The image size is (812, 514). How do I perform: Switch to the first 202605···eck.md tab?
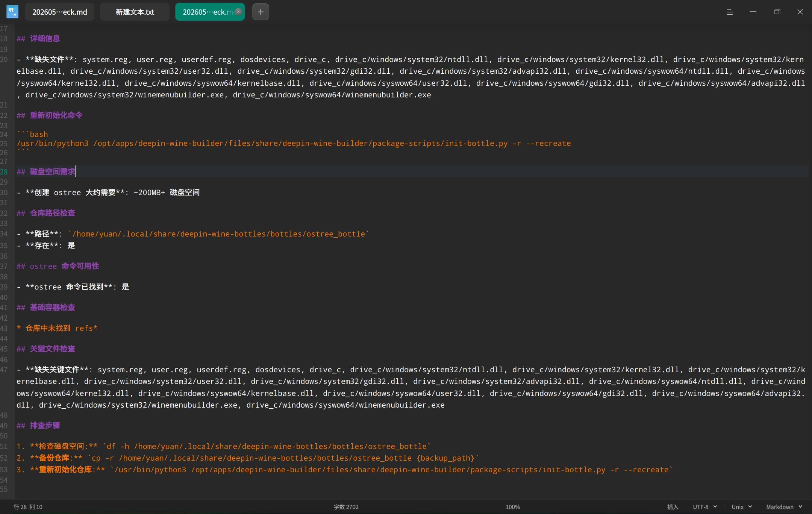click(x=59, y=12)
